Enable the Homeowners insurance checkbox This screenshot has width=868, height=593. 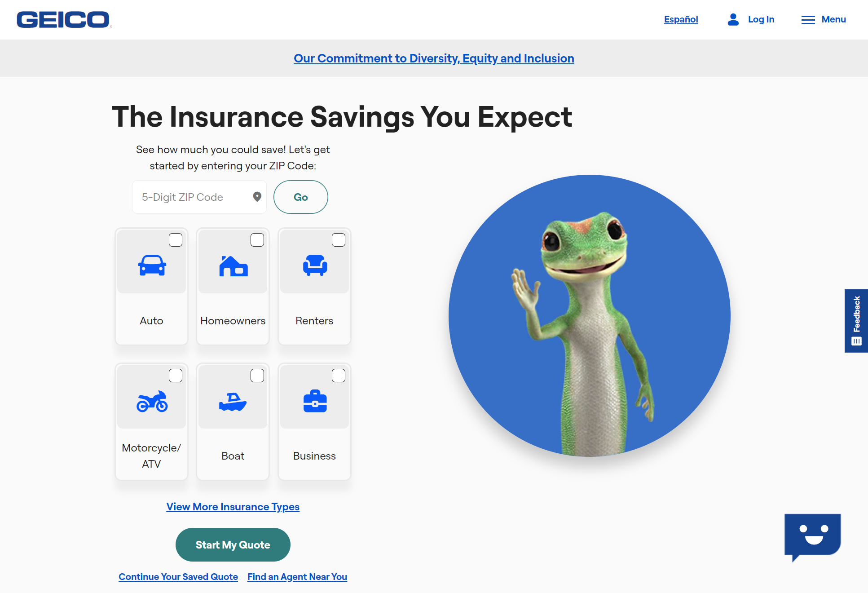point(256,240)
